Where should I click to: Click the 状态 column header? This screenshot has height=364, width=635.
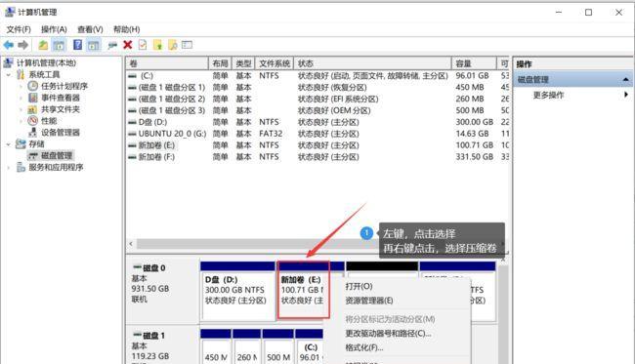coord(372,63)
